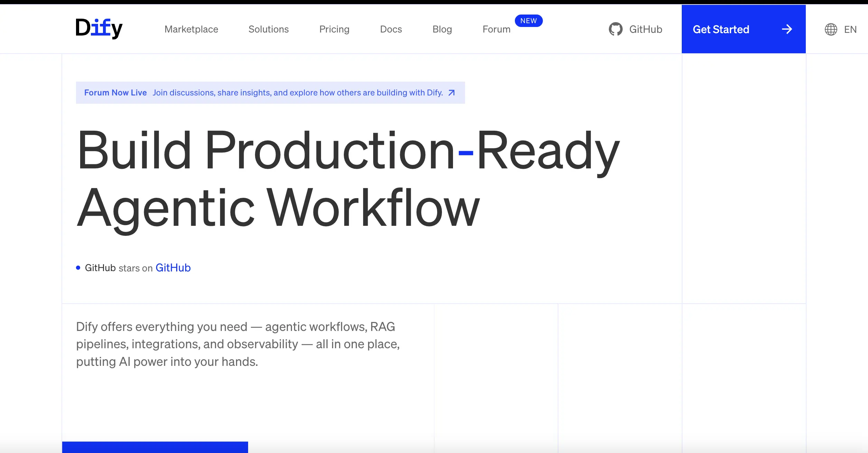Open the Forum nav item
868x453 pixels.
pyautogui.click(x=496, y=29)
